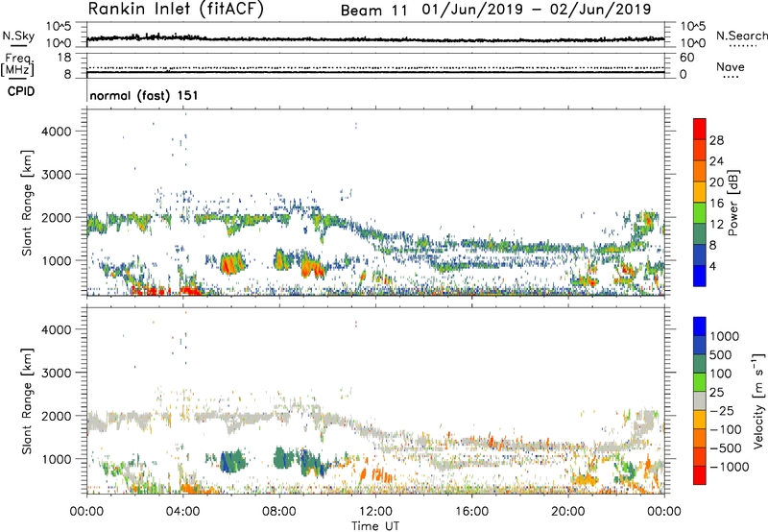768x532 pixels.
Task: Click the '04:00' time axis tick label
Action: 182,512
